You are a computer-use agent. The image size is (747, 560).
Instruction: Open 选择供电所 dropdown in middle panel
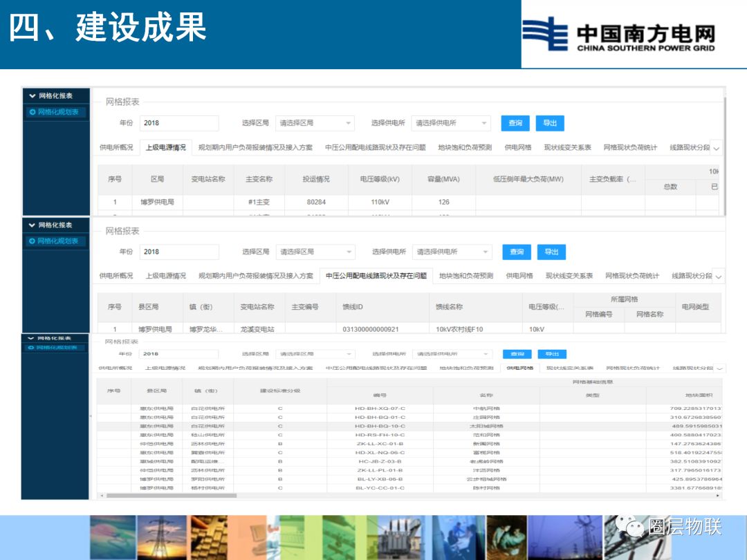[452, 252]
